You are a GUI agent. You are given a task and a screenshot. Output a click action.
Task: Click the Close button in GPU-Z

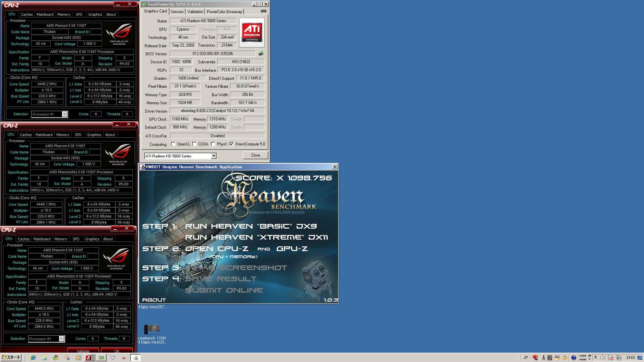(256, 155)
